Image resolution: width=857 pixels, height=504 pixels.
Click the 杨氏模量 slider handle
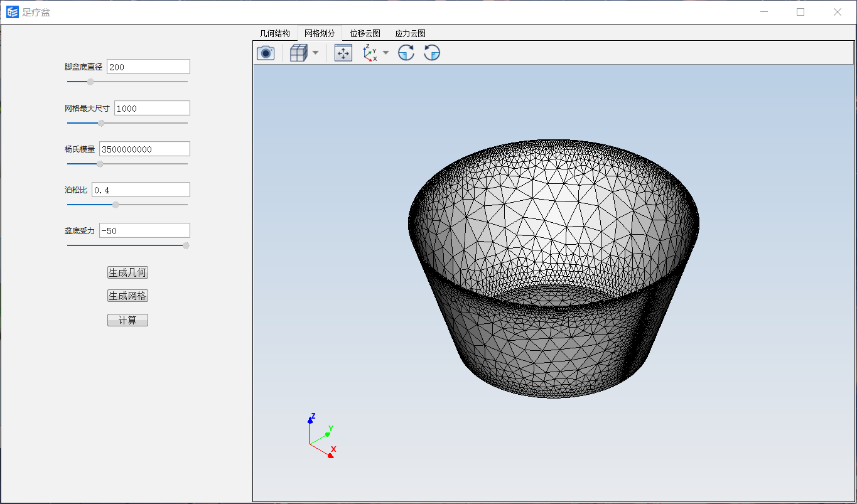pyautogui.click(x=100, y=164)
